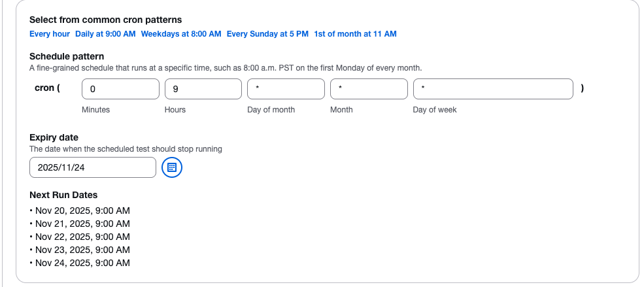
Task: Focus the Minutes cron field
Action: [120, 89]
